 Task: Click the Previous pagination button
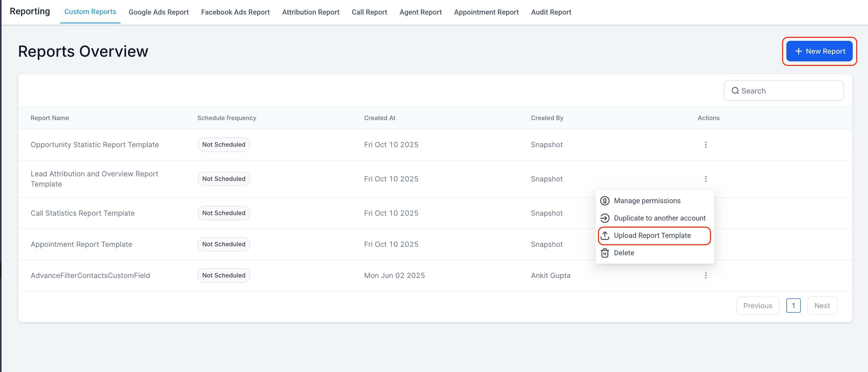pyautogui.click(x=758, y=306)
